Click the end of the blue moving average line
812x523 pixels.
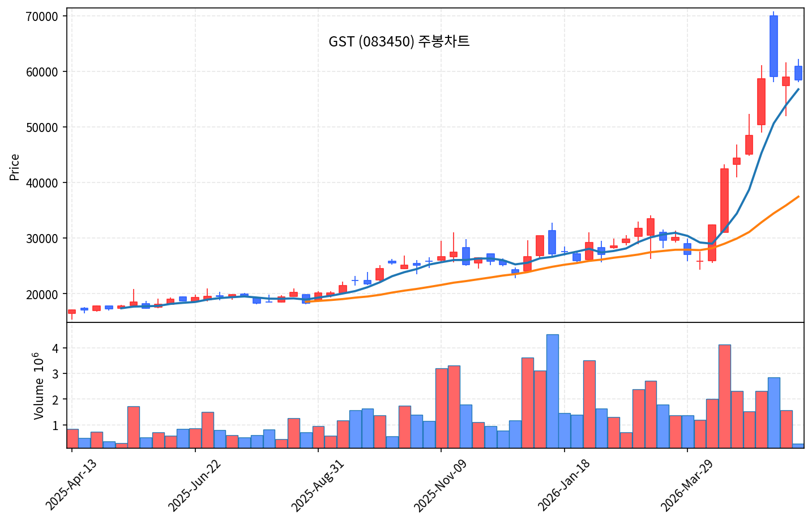pos(798,89)
